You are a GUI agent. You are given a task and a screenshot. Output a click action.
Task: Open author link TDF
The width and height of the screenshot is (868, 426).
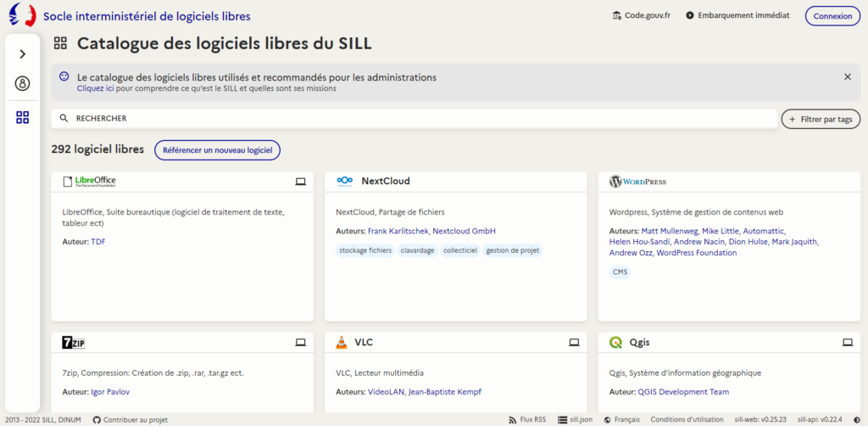click(98, 242)
